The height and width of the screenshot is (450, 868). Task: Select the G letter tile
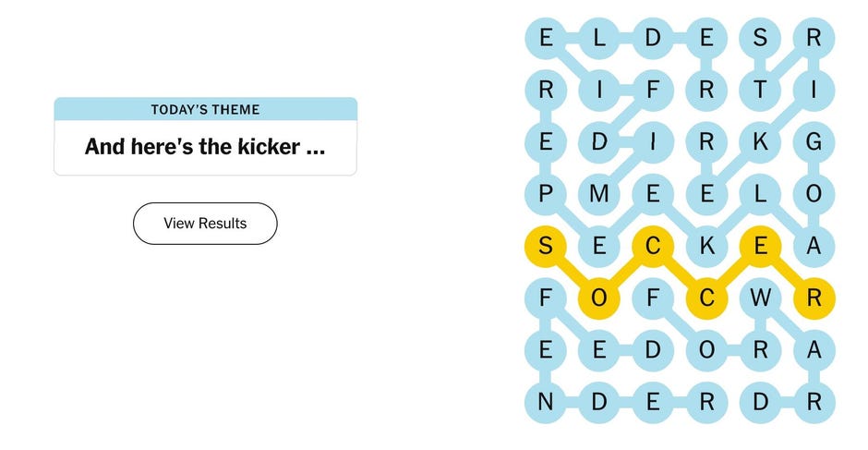814,141
